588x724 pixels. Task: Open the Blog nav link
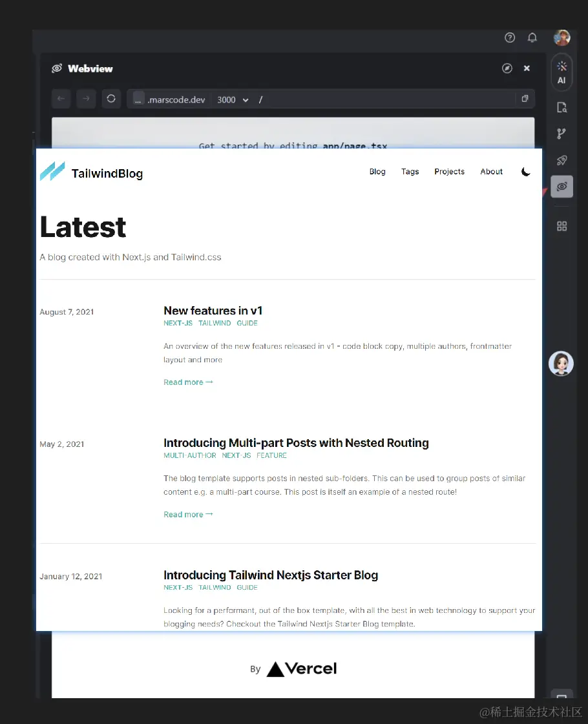click(x=377, y=172)
